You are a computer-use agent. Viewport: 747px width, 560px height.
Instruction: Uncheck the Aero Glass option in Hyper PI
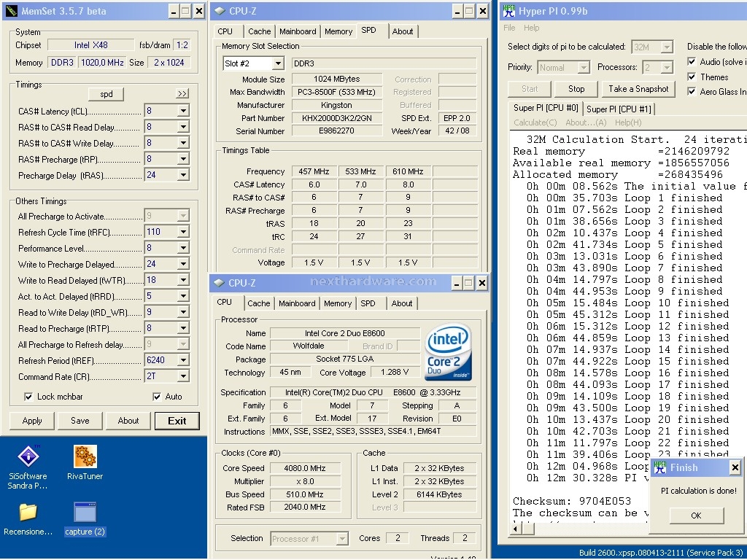click(x=692, y=91)
